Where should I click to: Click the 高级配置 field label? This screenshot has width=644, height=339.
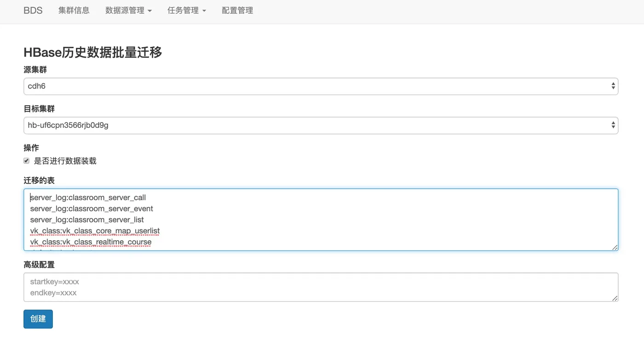tap(39, 265)
